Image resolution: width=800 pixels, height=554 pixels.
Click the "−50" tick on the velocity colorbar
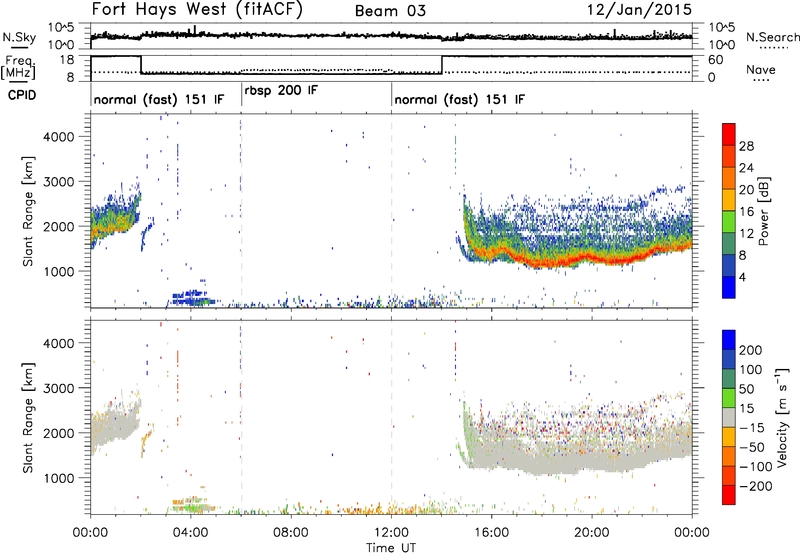pyautogui.click(x=752, y=447)
